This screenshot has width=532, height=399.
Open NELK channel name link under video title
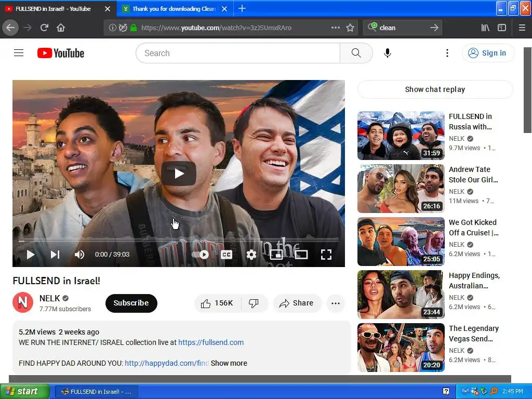49,298
